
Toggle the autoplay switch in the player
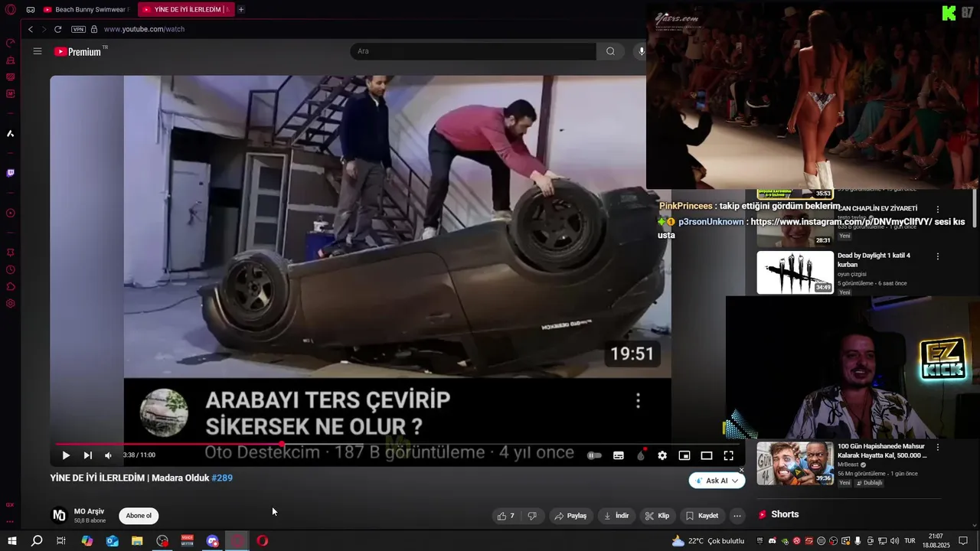[594, 455]
